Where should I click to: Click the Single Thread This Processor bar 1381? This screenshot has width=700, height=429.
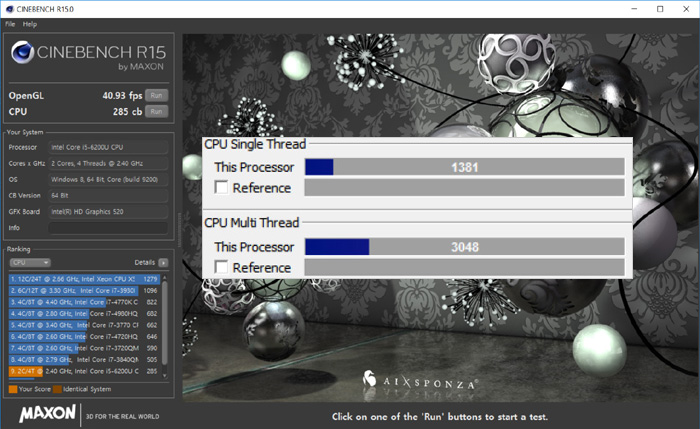click(x=464, y=167)
